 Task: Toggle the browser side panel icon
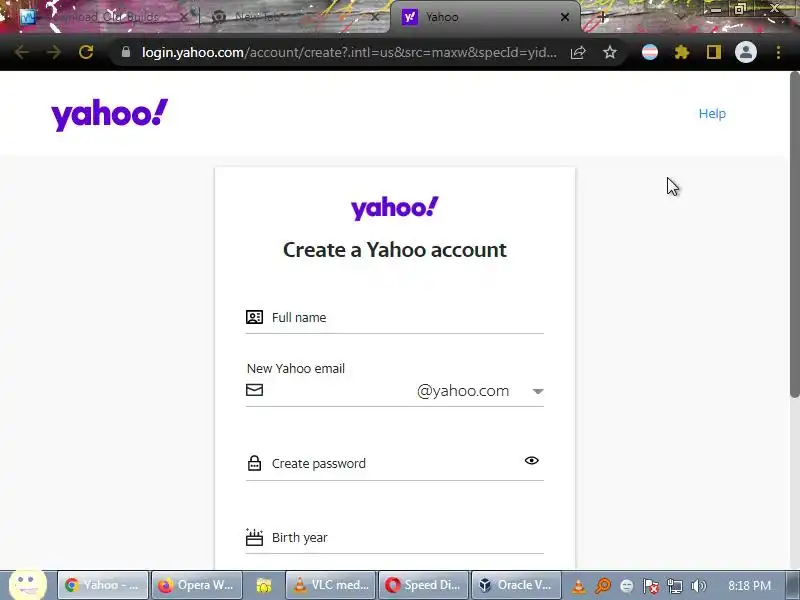[x=714, y=52]
